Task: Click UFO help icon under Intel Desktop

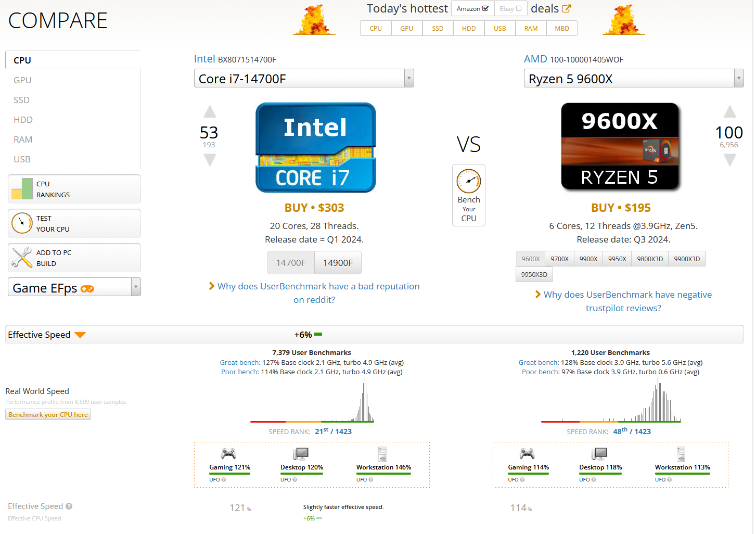Action: 295,480
